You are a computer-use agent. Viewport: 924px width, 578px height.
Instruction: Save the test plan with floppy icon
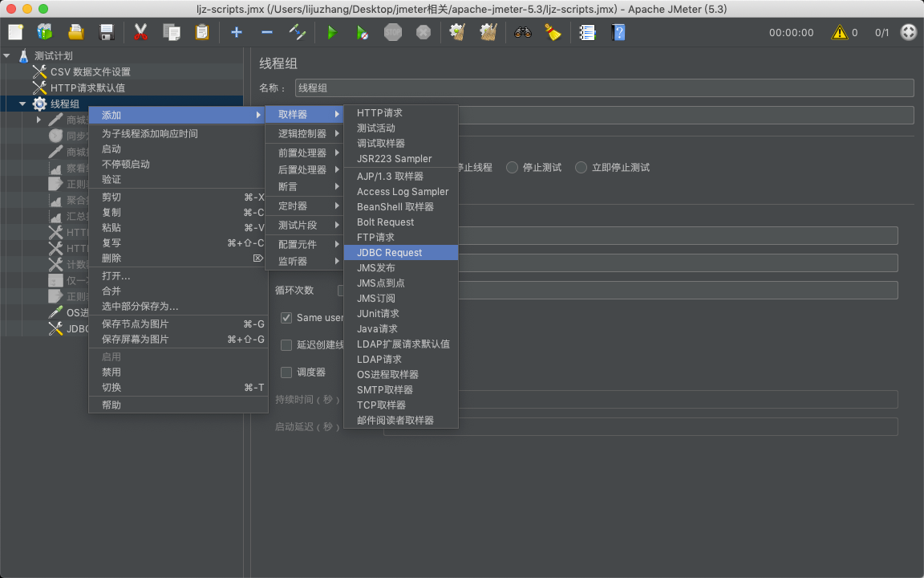[x=107, y=32]
